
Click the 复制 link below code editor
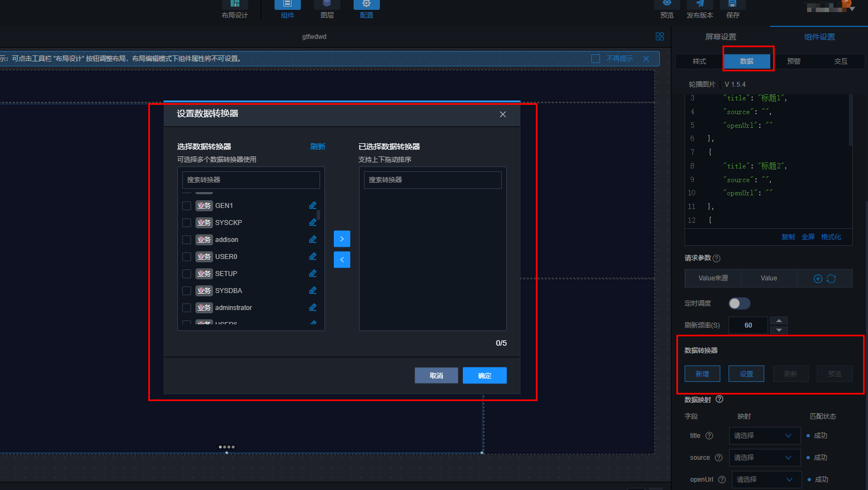click(788, 237)
